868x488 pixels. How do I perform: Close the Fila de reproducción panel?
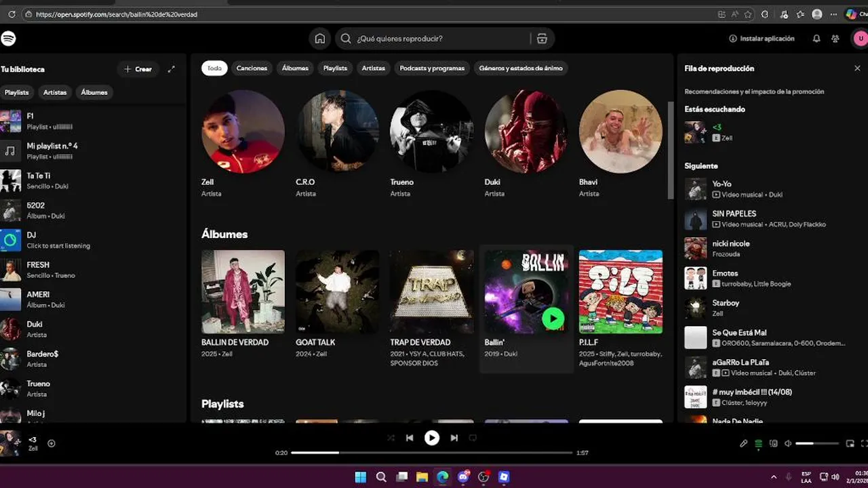(x=857, y=68)
